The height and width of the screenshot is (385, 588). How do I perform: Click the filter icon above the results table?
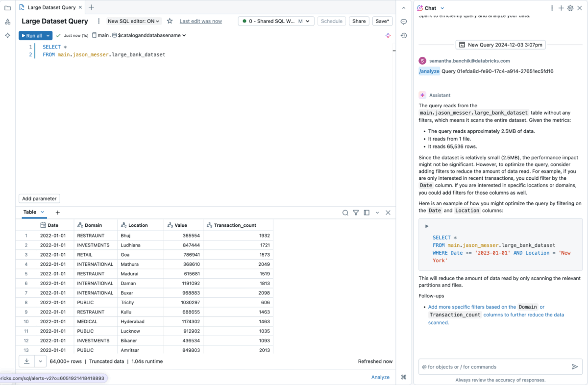coord(356,213)
